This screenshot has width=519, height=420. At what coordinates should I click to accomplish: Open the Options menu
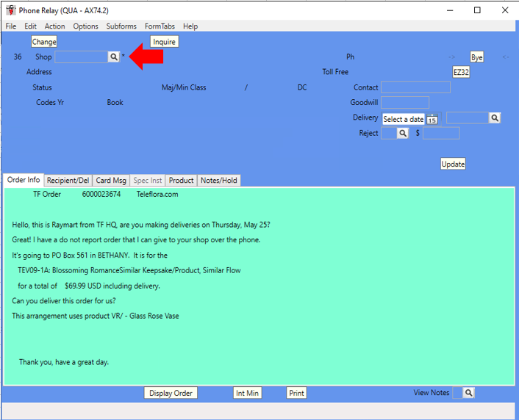click(86, 26)
